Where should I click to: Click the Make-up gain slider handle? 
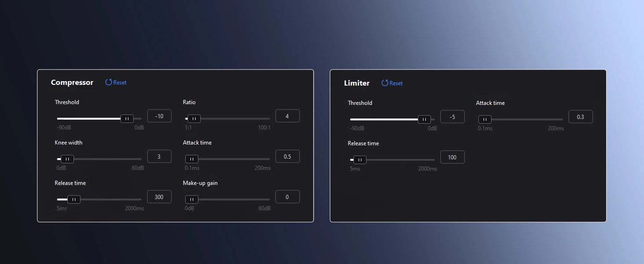pyautogui.click(x=191, y=199)
